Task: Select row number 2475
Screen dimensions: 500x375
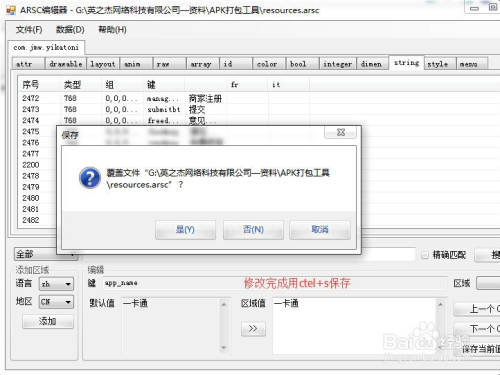Action: coord(31,131)
